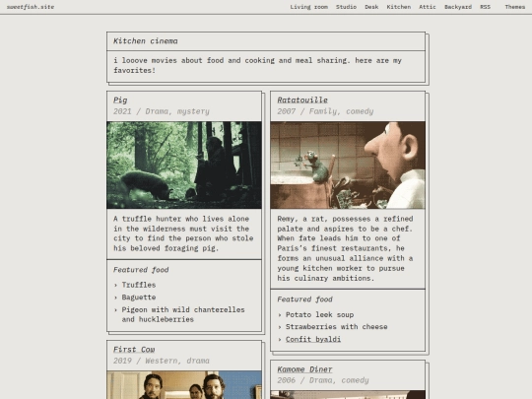Go to the Living room page
The image size is (532, 399).
click(308, 7)
